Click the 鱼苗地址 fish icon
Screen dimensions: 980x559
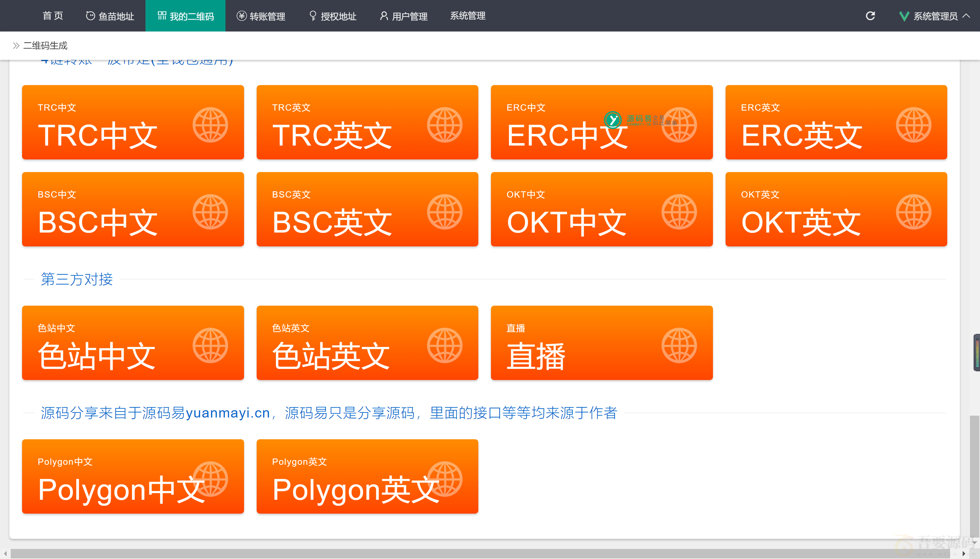[90, 16]
